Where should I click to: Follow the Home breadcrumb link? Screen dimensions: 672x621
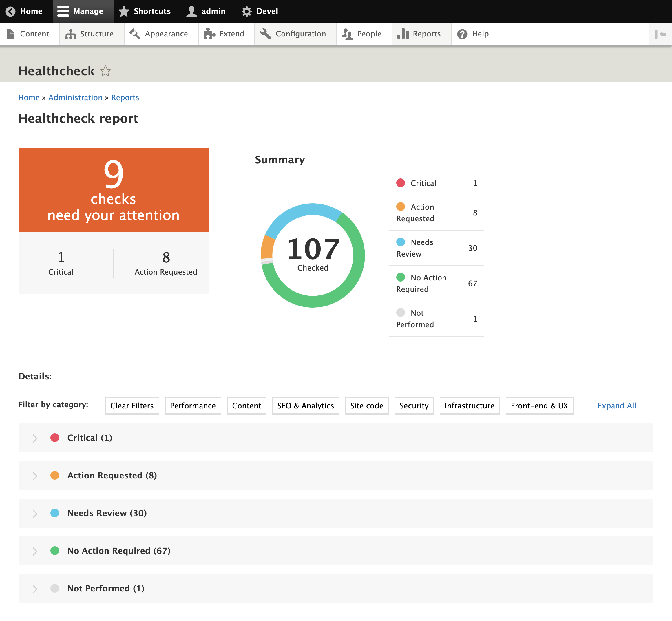point(29,97)
